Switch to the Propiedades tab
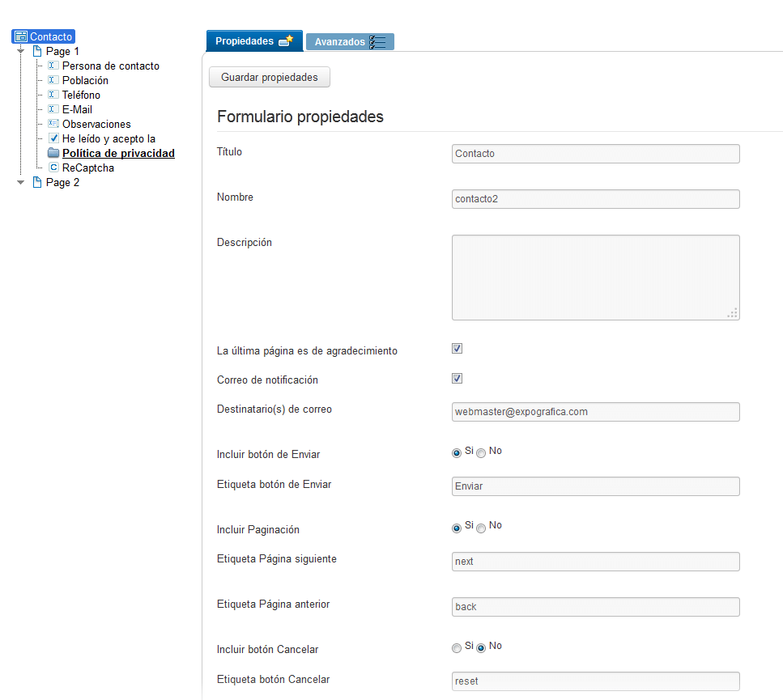The image size is (783, 700). pos(254,41)
